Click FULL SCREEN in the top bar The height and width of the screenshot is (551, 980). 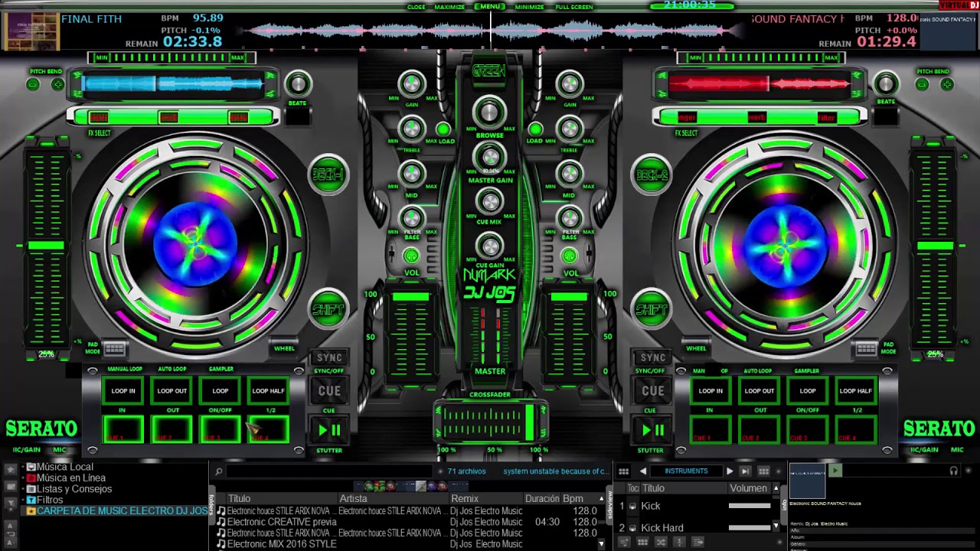pyautogui.click(x=574, y=7)
